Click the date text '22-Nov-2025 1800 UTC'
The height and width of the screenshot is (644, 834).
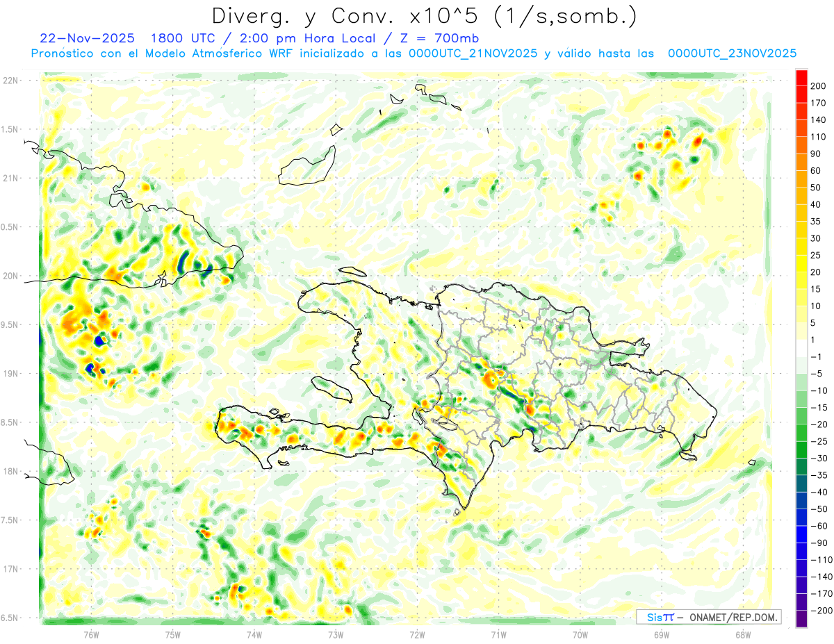tap(127, 38)
